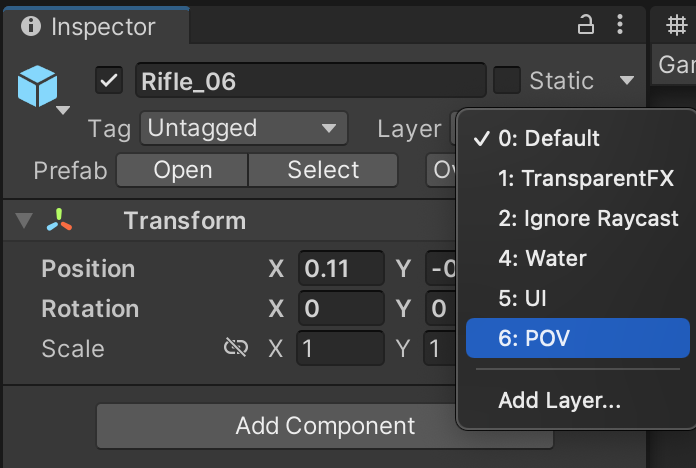Click the Transform component axes icon
Image resolution: width=696 pixels, height=468 pixels.
click(59, 221)
